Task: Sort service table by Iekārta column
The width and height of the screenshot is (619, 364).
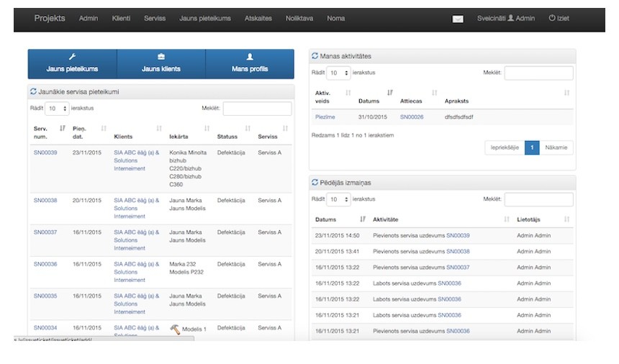Action: pos(207,128)
